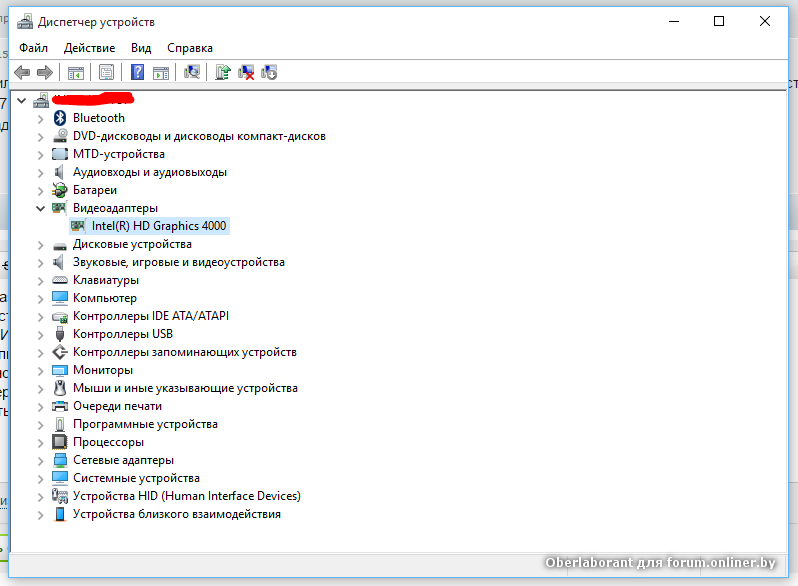
Task: Select Устройства HID (Human Interface Devices) label
Action: point(187,496)
